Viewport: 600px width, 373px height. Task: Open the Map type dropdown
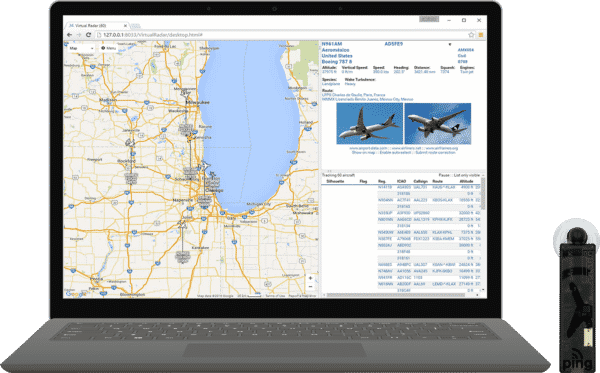[82, 48]
